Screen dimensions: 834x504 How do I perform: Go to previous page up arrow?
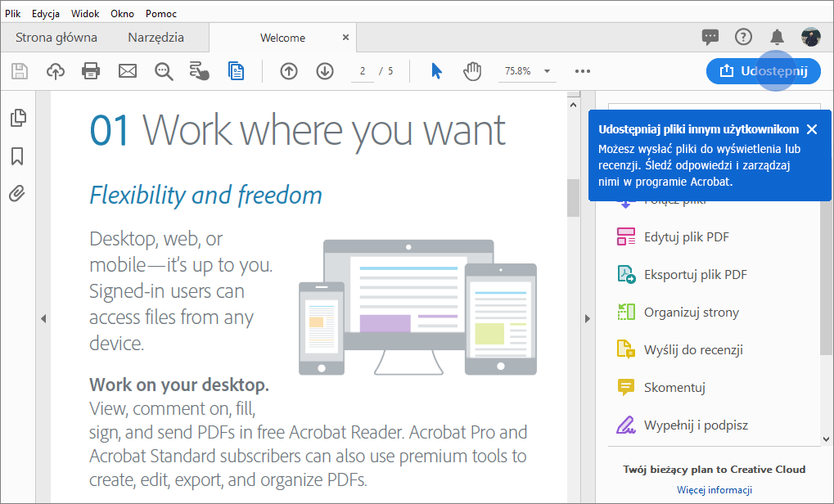[x=289, y=71]
